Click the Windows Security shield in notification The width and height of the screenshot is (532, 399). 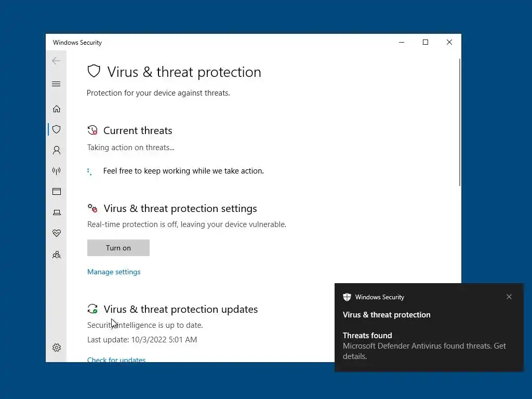pos(347,297)
